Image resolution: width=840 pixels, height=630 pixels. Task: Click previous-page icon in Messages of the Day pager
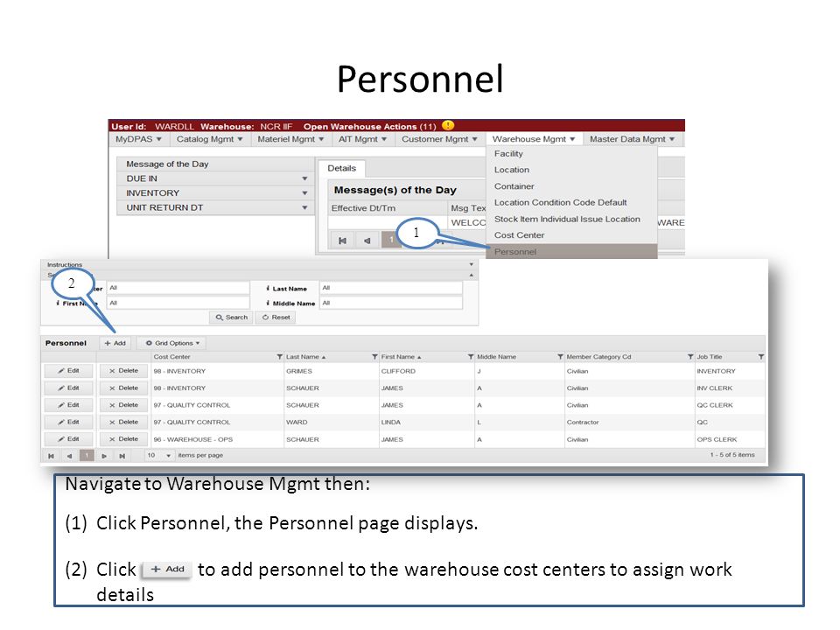pyautogui.click(x=367, y=241)
